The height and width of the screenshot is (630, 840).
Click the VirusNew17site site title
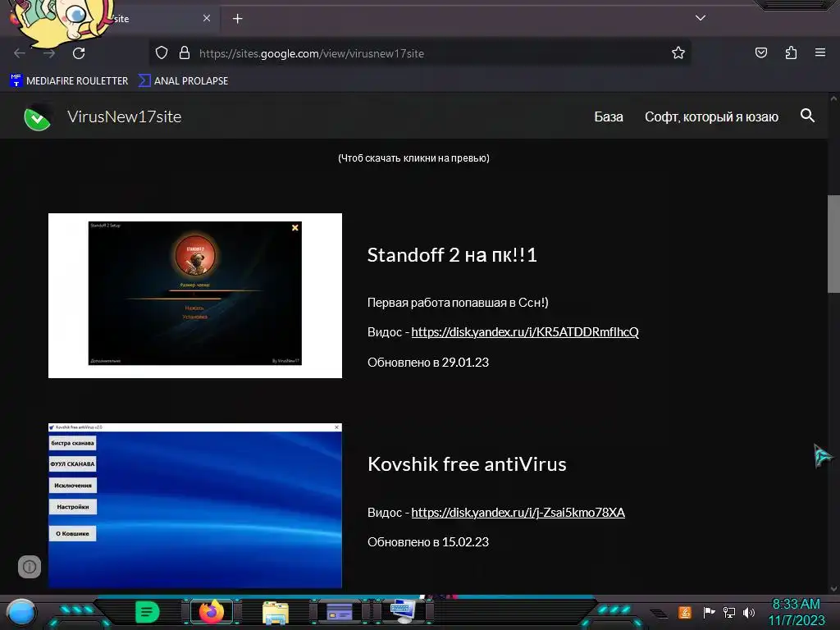tap(125, 116)
